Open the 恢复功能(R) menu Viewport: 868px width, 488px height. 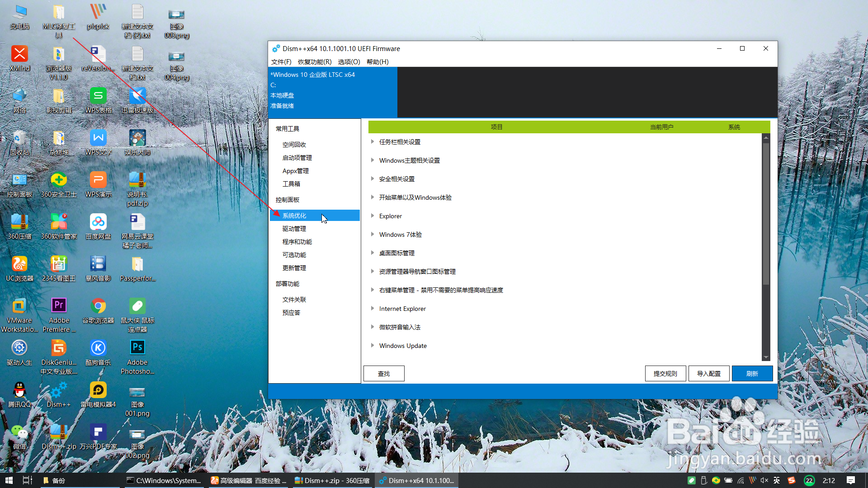pyautogui.click(x=315, y=62)
